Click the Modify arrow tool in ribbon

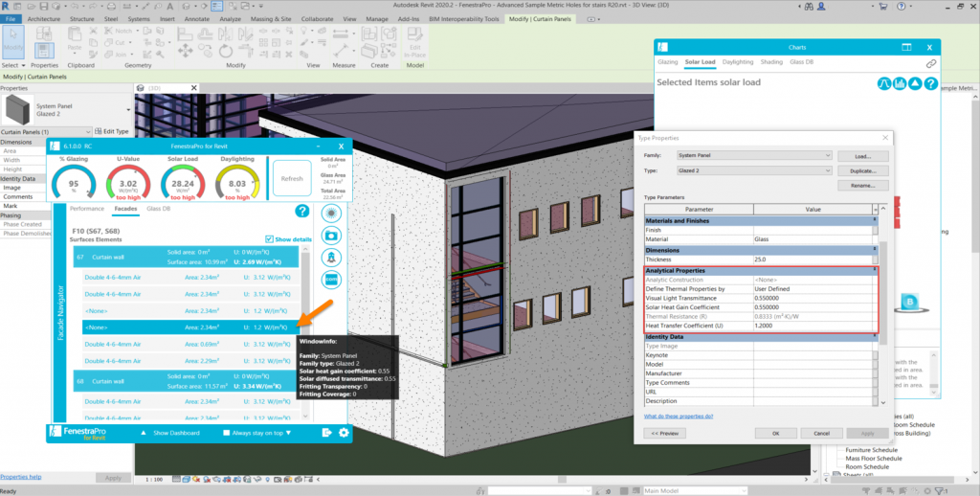tap(13, 42)
